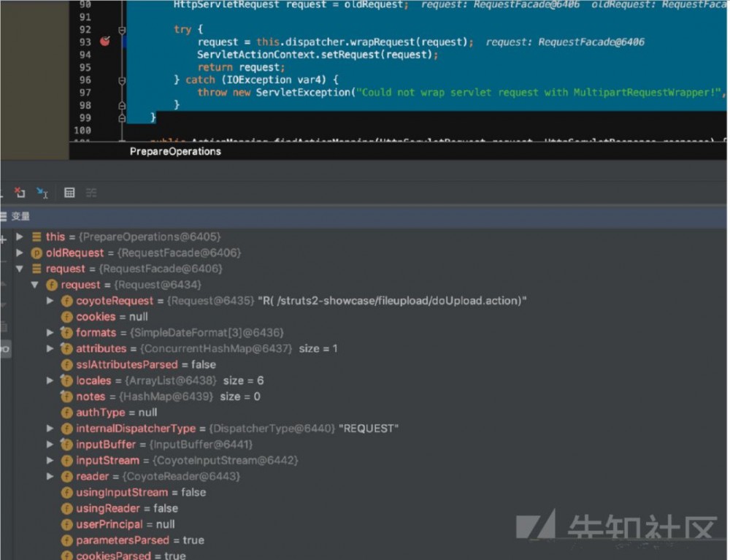Click the field icon beside inputStream
The image size is (730, 560).
tap(67, 461)
